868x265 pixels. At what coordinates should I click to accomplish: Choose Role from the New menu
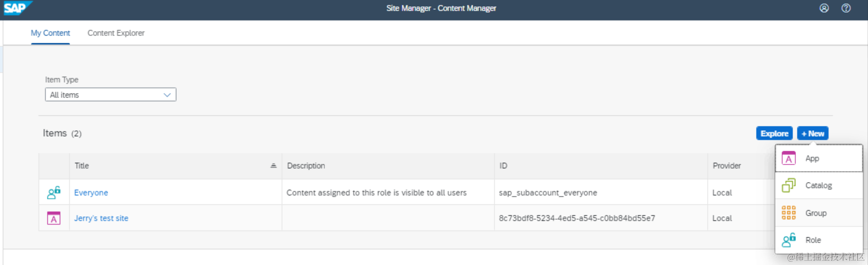click(819, 240)
